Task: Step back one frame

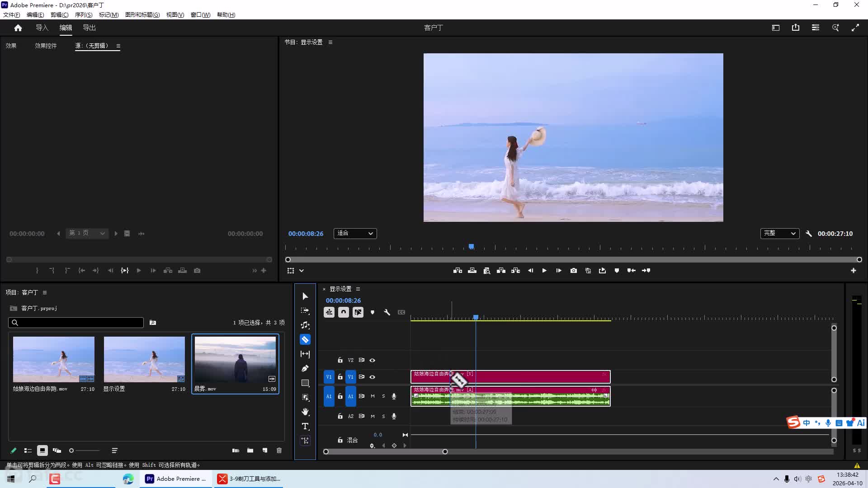Action: pyautogui.click(x=530, y=271)
